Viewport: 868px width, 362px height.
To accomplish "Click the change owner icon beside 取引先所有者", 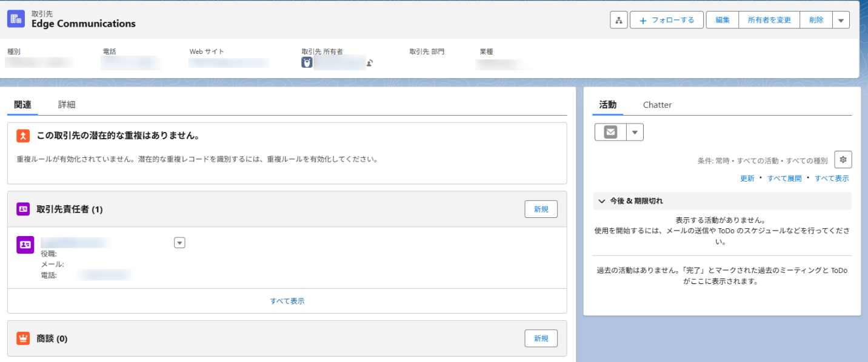I will (x=369, y=62).
